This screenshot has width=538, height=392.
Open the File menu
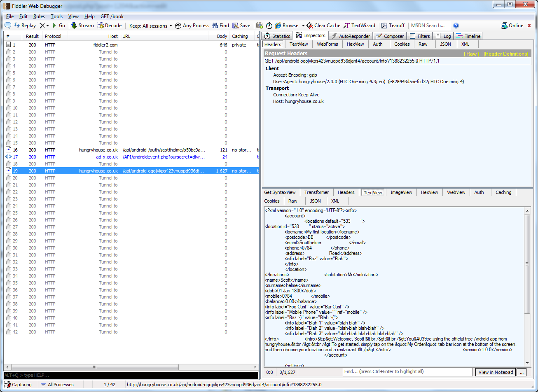10,16
